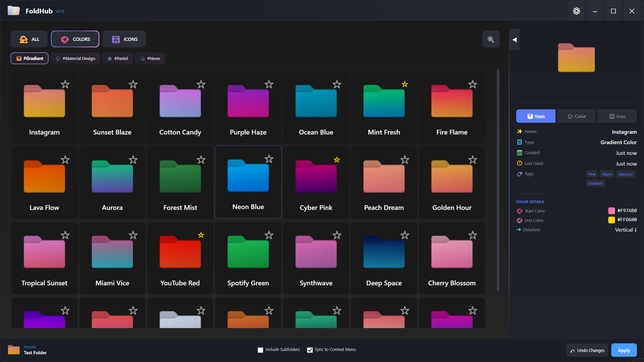
Task: Favorite the Peach Dream folder star
Action: (x=405, y=160)
